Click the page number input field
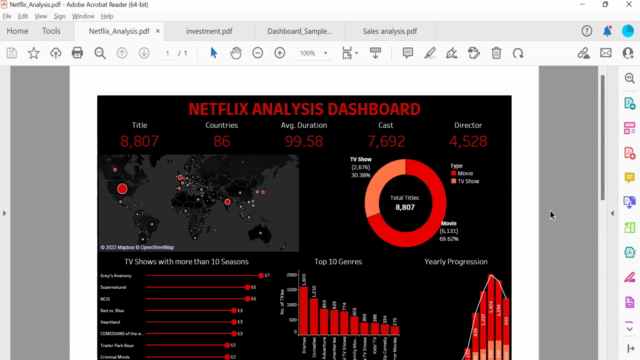 pyautogui.click(x=167, y=53)
